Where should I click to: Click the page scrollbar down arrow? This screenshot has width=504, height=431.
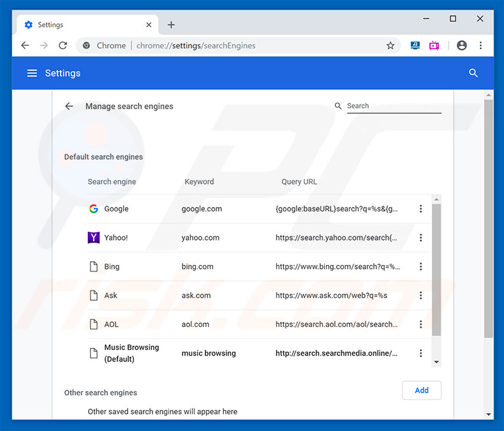tap(489, 414)
